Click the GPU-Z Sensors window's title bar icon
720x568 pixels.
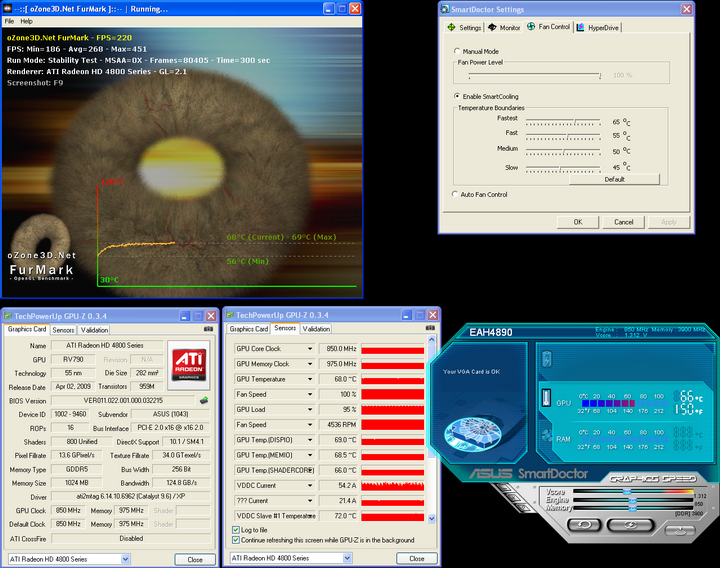(230, 315)
